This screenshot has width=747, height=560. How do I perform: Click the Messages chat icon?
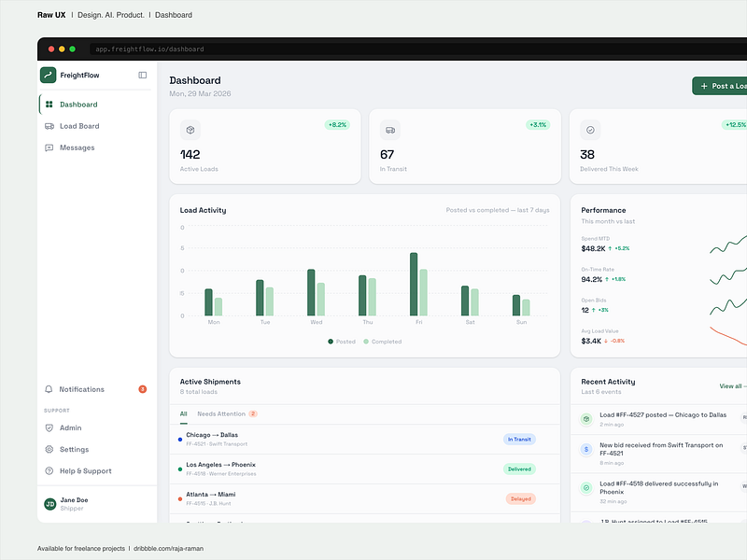click(x=49, y=147)
